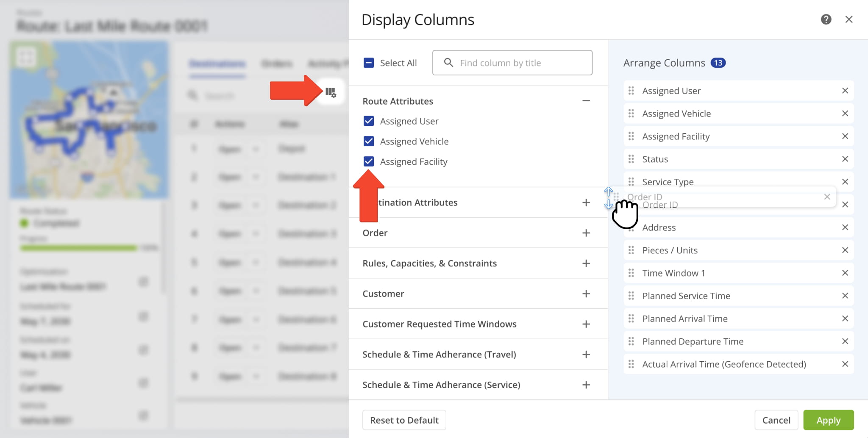
Task: Grab the drag handle for Assigned Vehicle
Action: coord(631,114)
